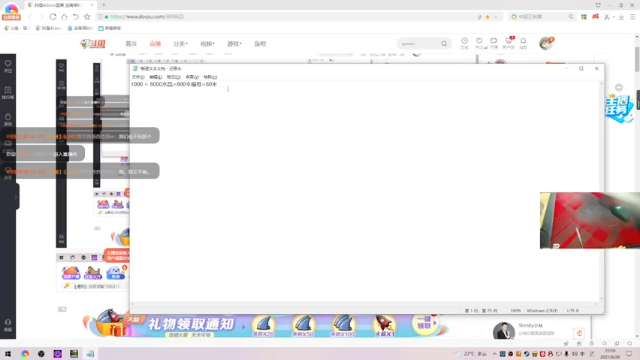Click the shark fin X100 gift icon
The image size is (640, 360).
pyautogui.click(x=343, y=326)
